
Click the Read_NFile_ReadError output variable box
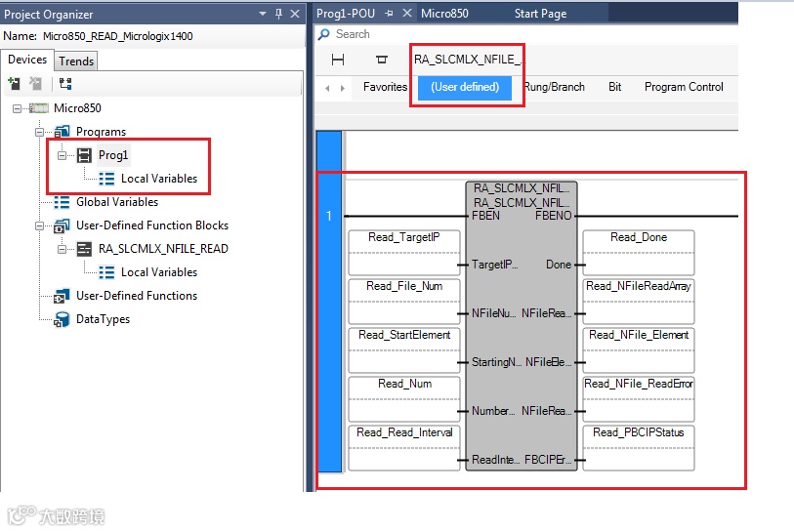click(639, 399)
